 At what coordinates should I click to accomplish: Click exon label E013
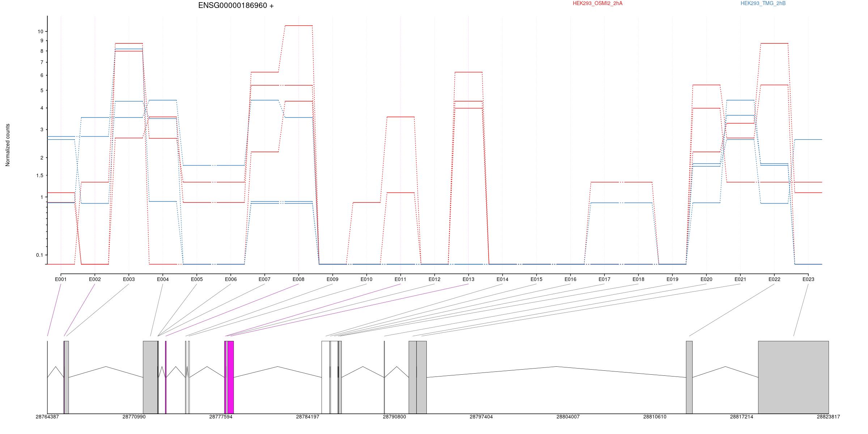[x=468, y=279]
